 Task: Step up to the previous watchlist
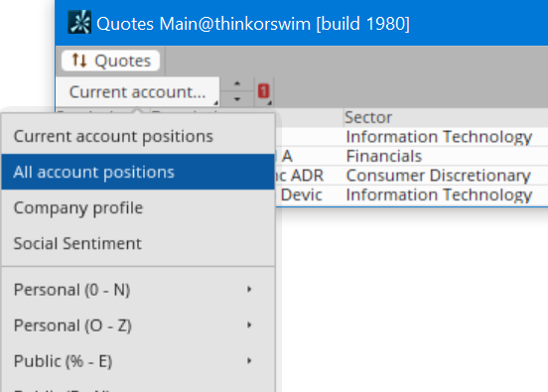237,83
